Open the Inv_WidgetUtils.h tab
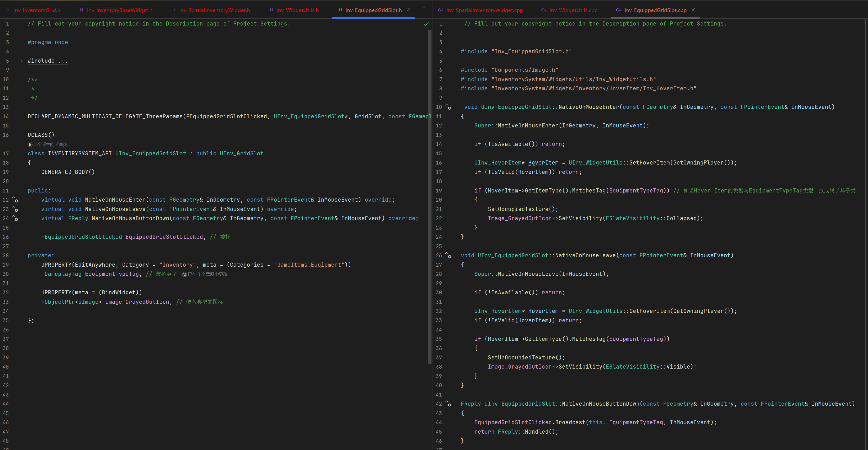This screenshot has width=868, height=450. click(x=297, y=10)
